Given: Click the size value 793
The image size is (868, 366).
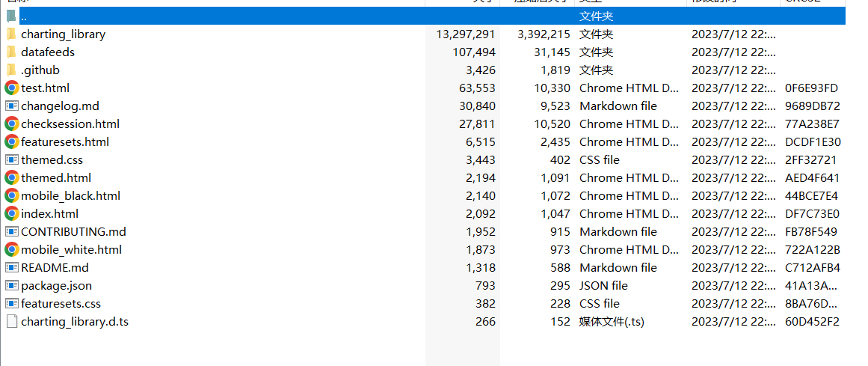Looking at the screenshot, I should 485,286.
